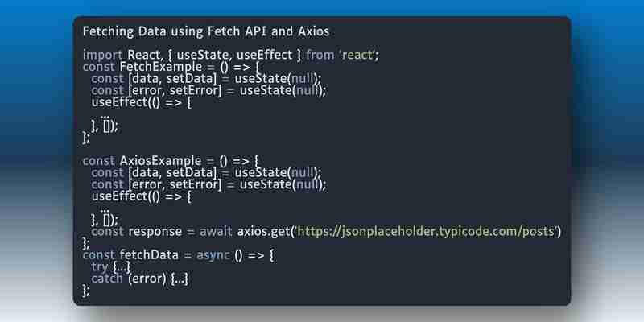Image resolution: width=644 pixels, height=322 pixels.
Task: Select the async keyword
Action: pyautogui.click(x=213, y=255)
